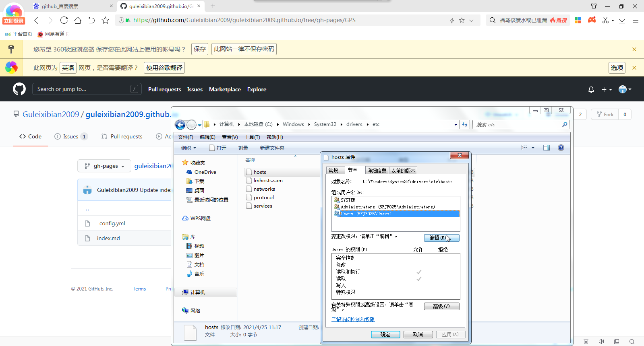Click the scissors screenshot tool icon

point(605,20)
